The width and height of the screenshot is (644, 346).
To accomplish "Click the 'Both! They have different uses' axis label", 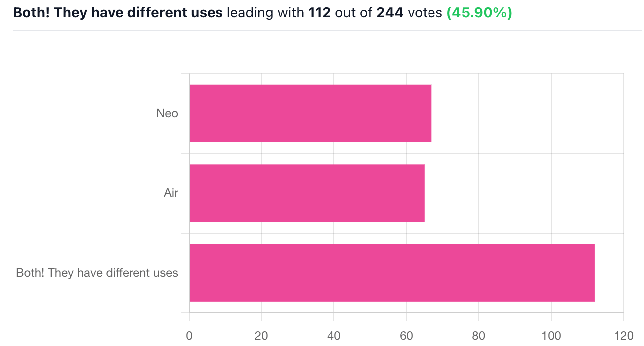I will pyautogui.click(x=97, y=273).
